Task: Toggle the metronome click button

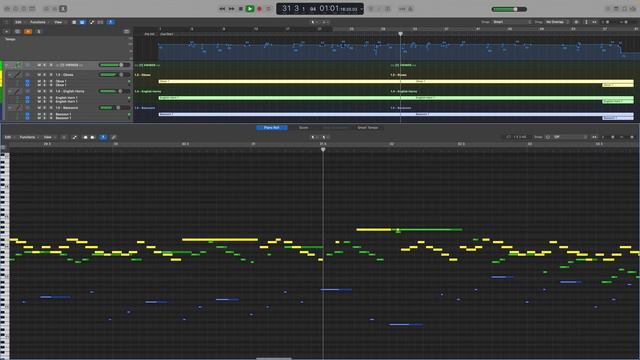Action: point(411,9)
